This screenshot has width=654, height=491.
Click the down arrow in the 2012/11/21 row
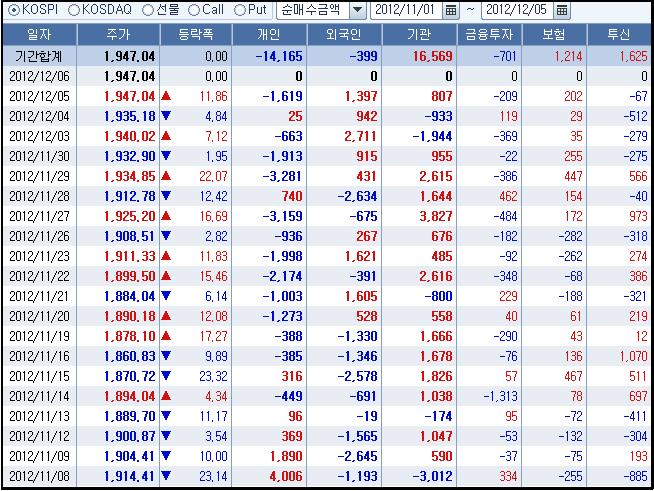pos(166,296)
